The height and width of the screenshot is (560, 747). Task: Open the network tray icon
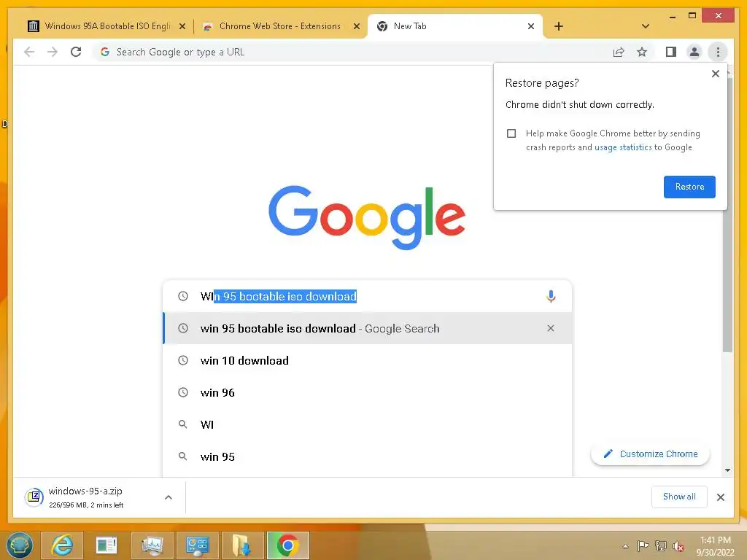click(661, 545)
